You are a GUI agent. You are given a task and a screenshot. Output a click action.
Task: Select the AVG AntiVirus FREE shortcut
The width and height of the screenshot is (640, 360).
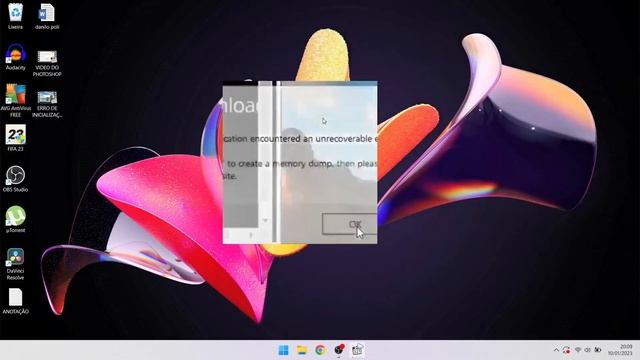(16, 100)
